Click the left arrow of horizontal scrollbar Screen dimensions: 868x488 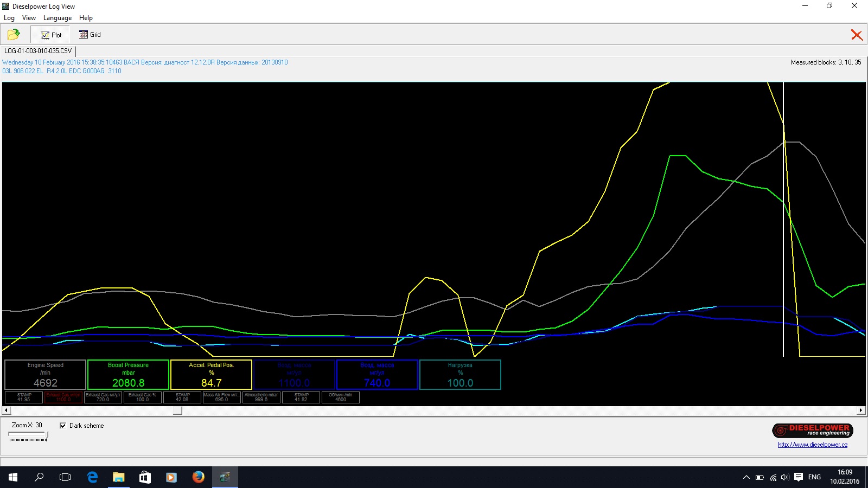[x=6, y=410]
